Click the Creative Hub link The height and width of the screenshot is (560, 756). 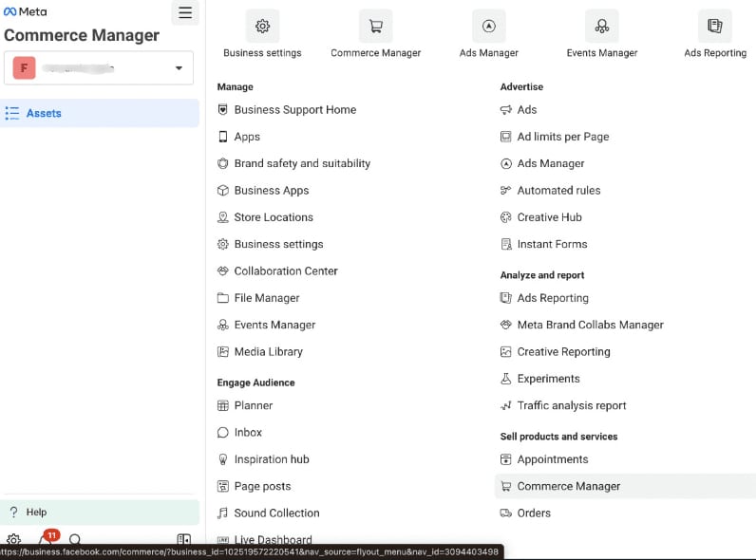[549, 217]
